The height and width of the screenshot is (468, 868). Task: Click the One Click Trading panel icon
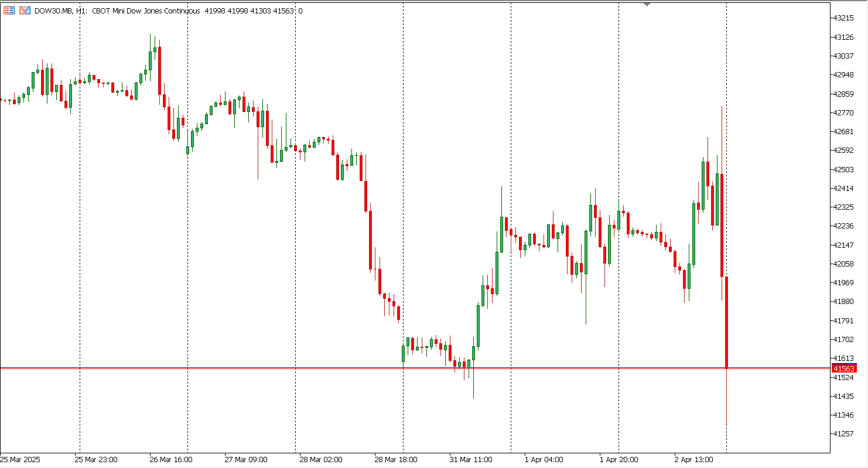tap(9, 11)
